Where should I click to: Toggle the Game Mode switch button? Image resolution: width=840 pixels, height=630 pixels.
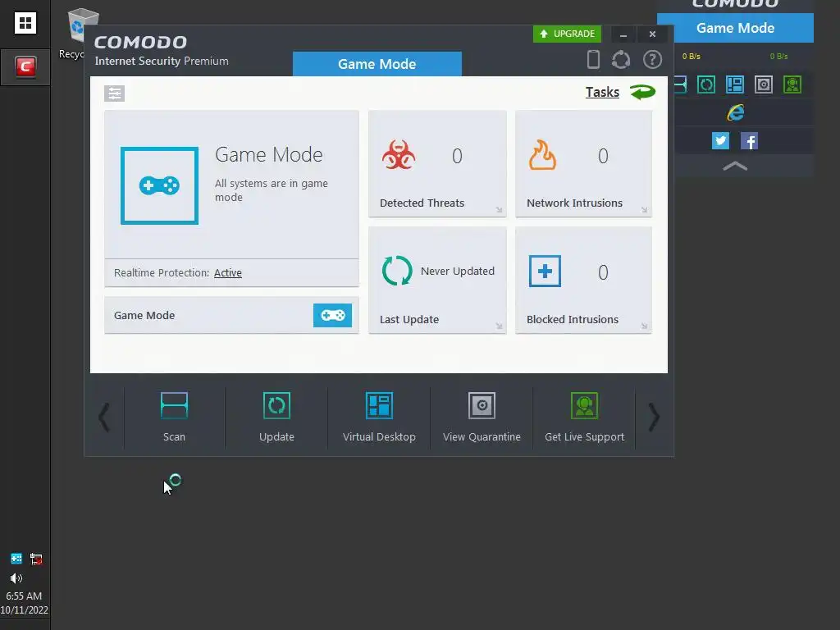click(333, 316)
